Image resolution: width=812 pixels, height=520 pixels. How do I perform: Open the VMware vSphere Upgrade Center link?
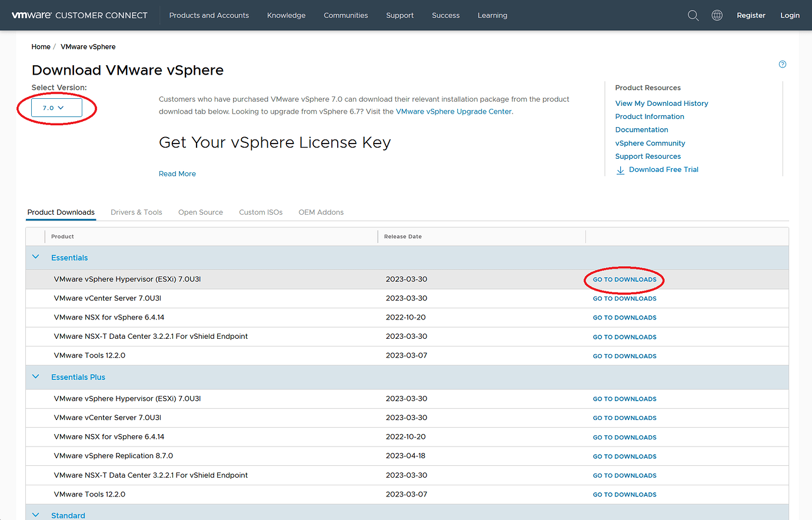pos(454,111)
